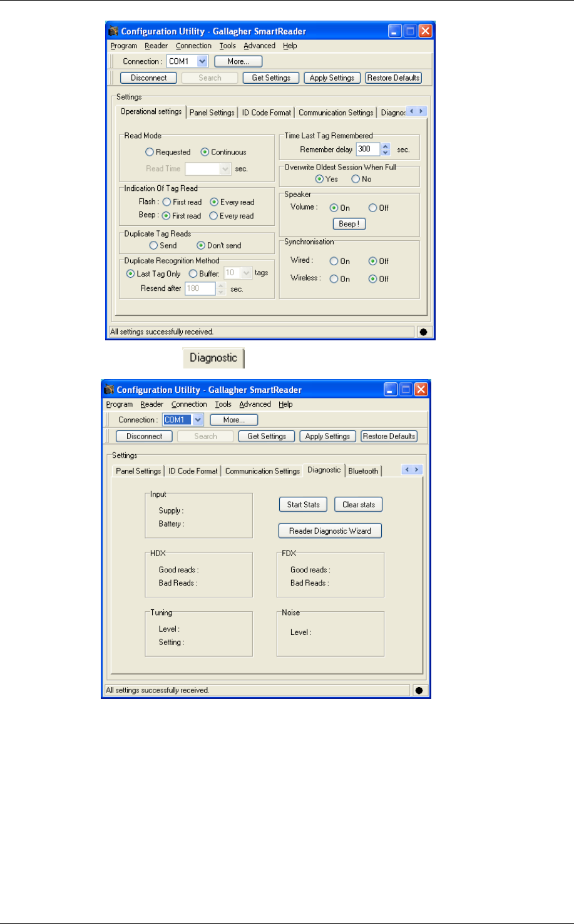Image resolution: width=574 pixels, height=924 pixels.
Task: Click More... in the top window
Action: pos(238,61)
